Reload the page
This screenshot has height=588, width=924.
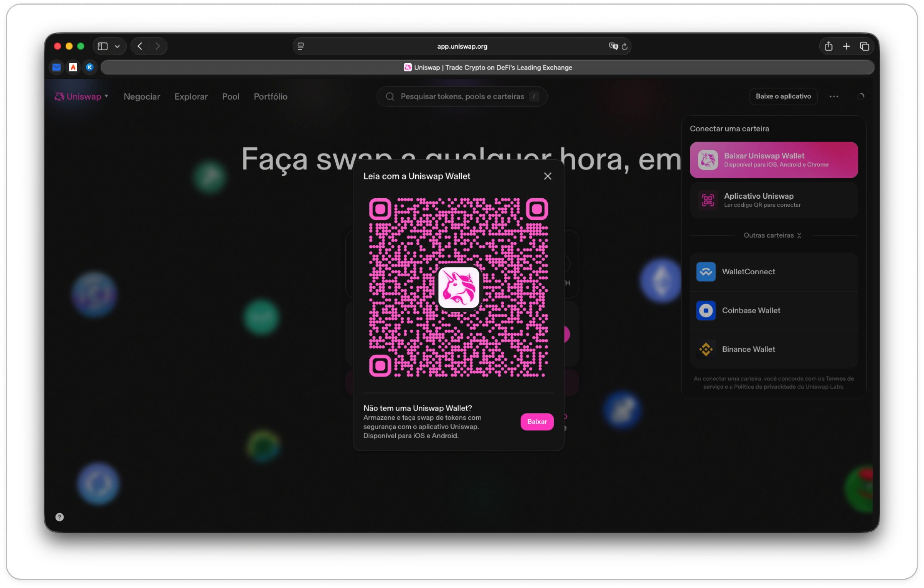pos(624,46)
